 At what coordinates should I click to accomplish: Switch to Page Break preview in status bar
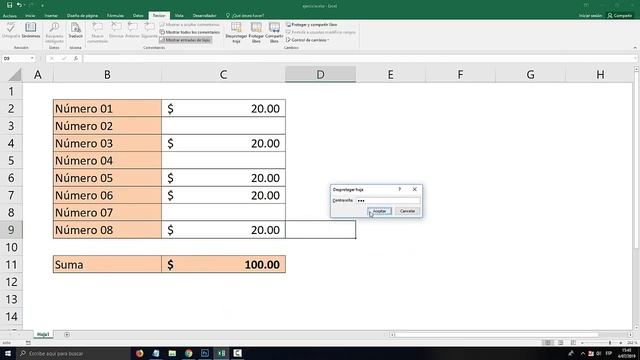pyautogui.click(x=573, y=342)
